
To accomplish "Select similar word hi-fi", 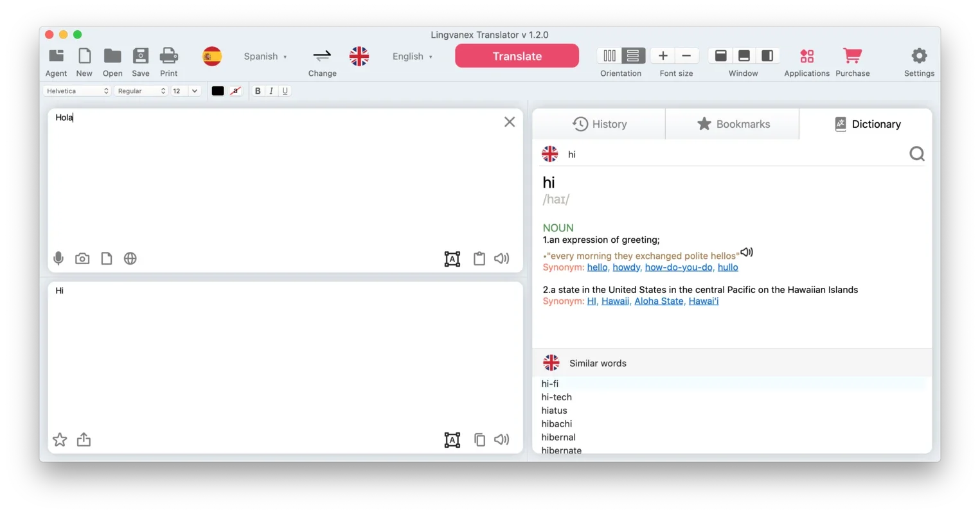I will tap(550, 384).
